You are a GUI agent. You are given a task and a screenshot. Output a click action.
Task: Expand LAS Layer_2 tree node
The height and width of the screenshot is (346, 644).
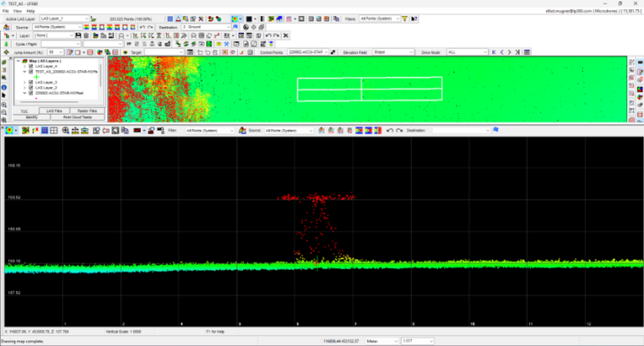[24, 88]
